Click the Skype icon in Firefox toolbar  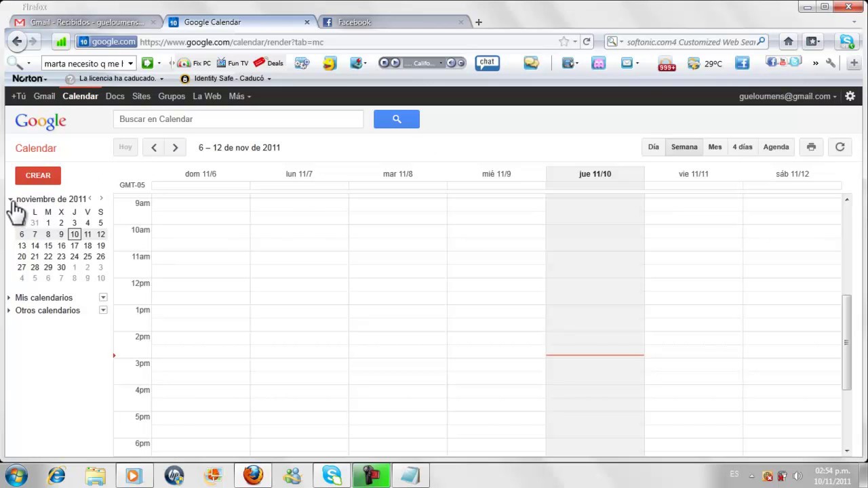[846, 42]
